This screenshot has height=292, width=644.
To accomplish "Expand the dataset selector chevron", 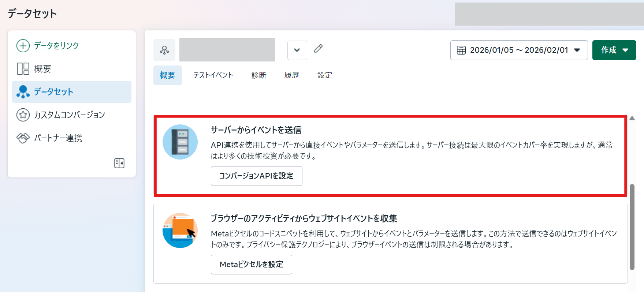I will (297, 50).
